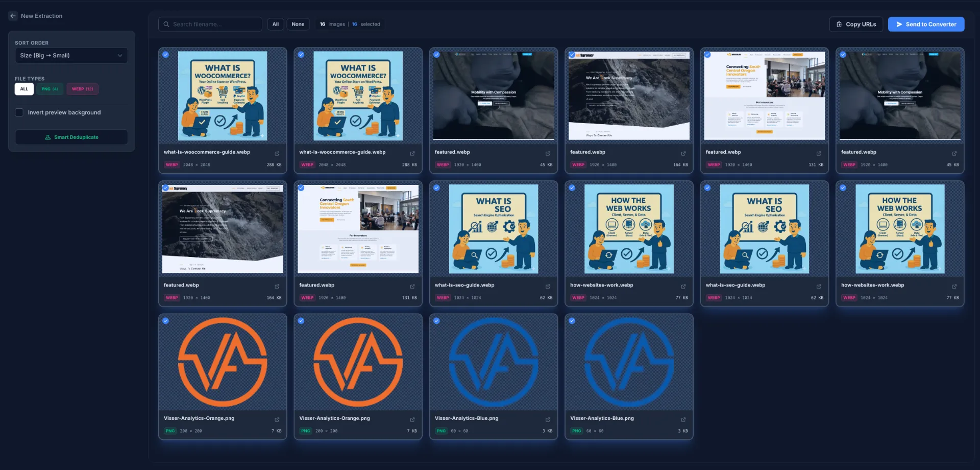Focus the Search filename input field
The width and height of the screenshot is (980, 470).
pos(214,25)
